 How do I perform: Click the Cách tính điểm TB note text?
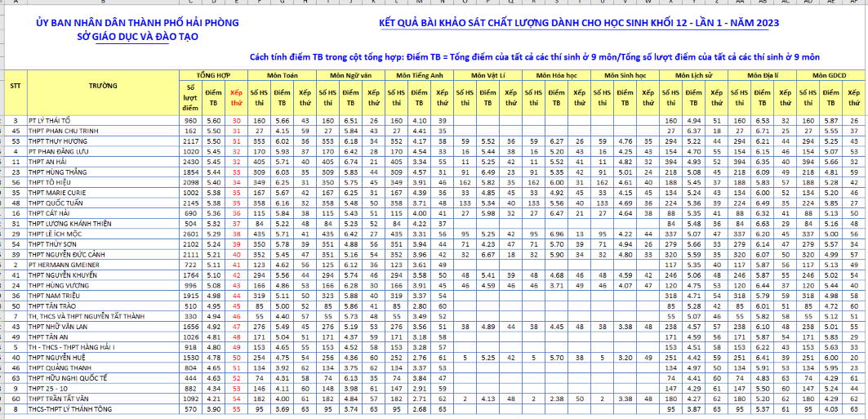pos(536,56)
